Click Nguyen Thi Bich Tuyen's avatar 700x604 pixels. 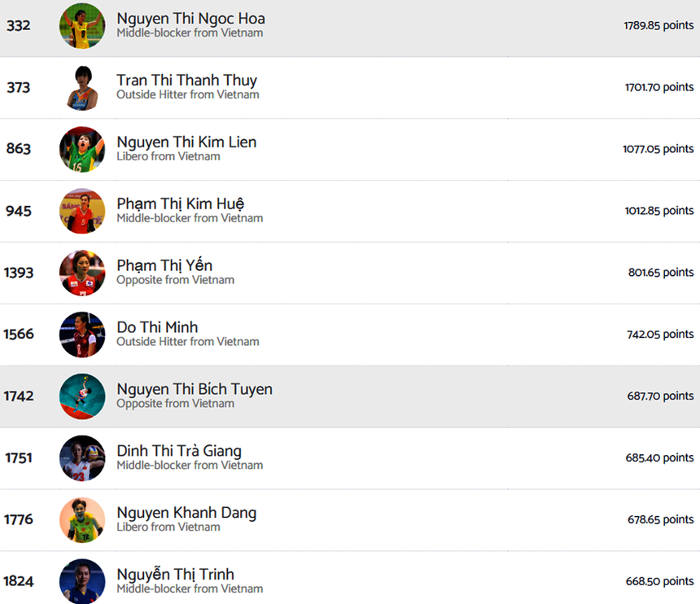click(82, 396)
